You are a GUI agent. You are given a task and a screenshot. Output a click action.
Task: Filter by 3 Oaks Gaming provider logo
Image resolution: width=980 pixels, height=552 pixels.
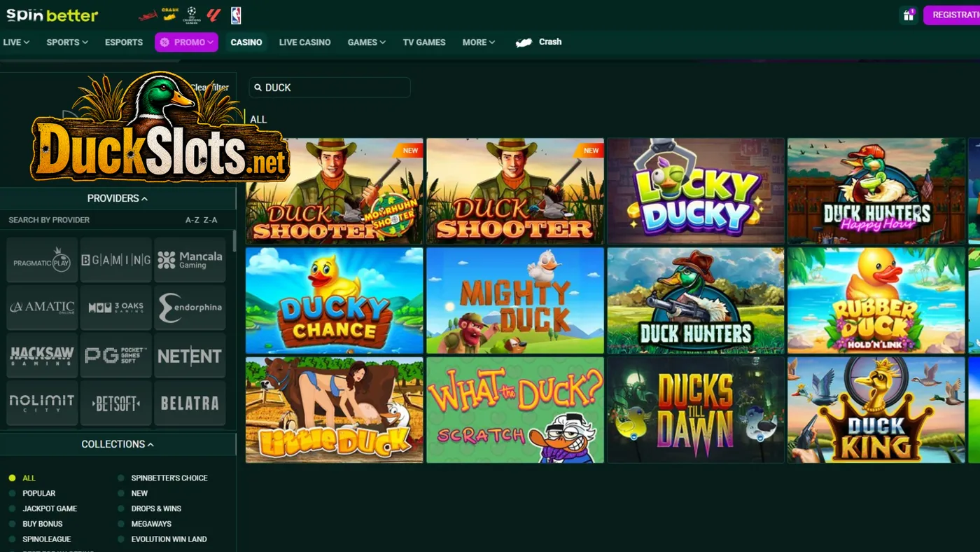pos(116,308)
